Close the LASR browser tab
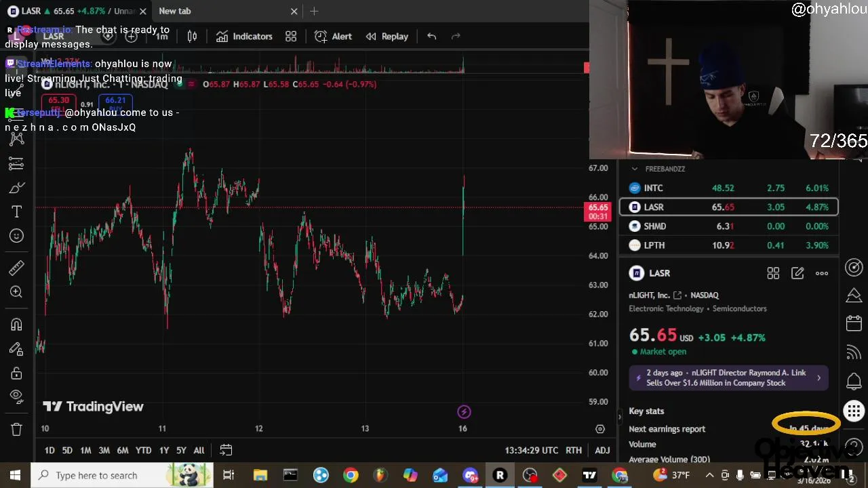Viewport: 868px width, 488px height. tap(143, 11)
